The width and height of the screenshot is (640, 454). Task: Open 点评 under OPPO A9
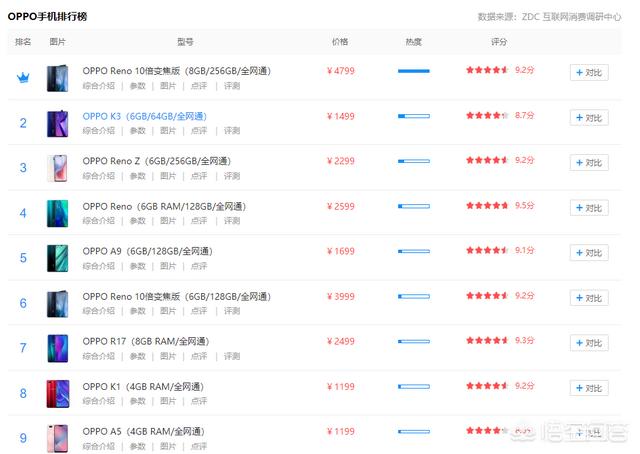(x=199, y=266)
